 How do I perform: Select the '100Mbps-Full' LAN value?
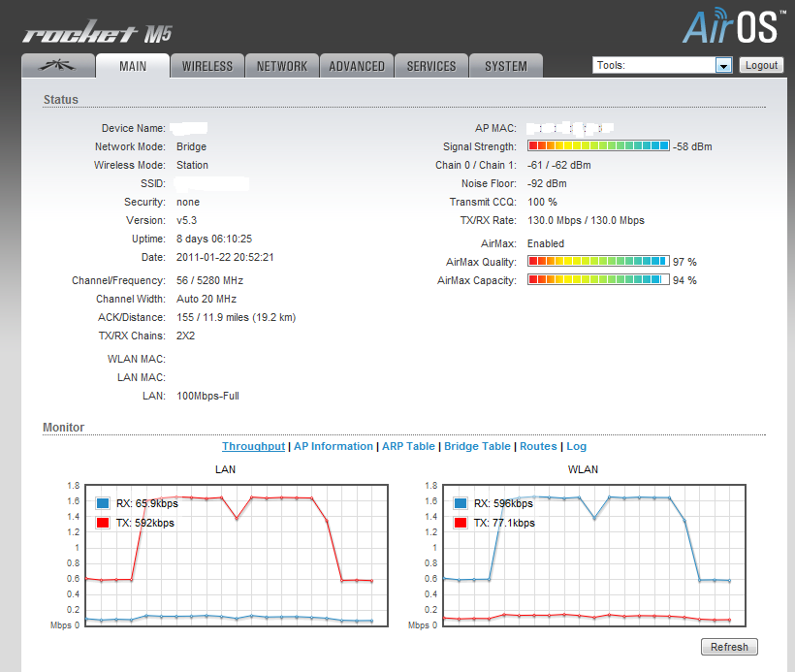click(207, 396)
